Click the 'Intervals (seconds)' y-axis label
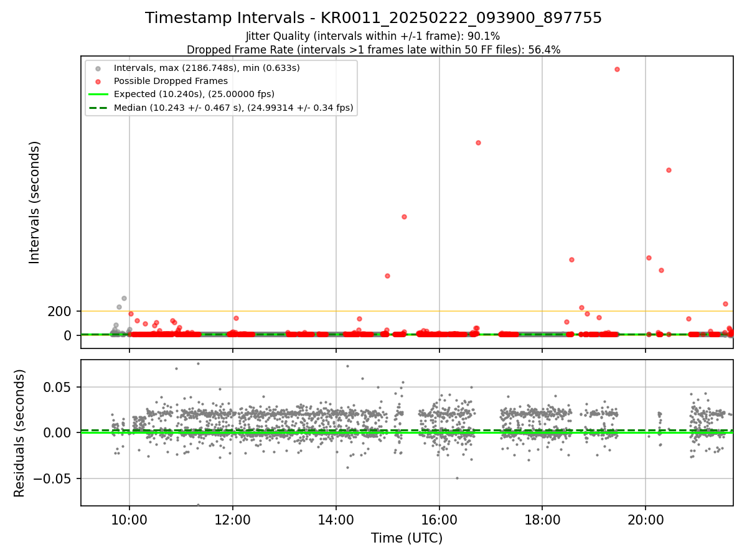 (x=35, y=202)
